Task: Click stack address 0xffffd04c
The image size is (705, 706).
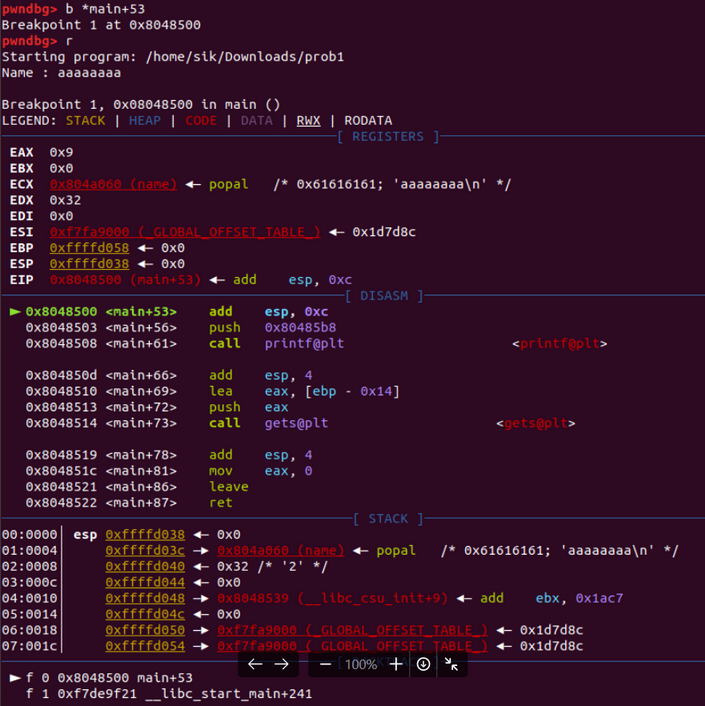Action: point(145,614)
